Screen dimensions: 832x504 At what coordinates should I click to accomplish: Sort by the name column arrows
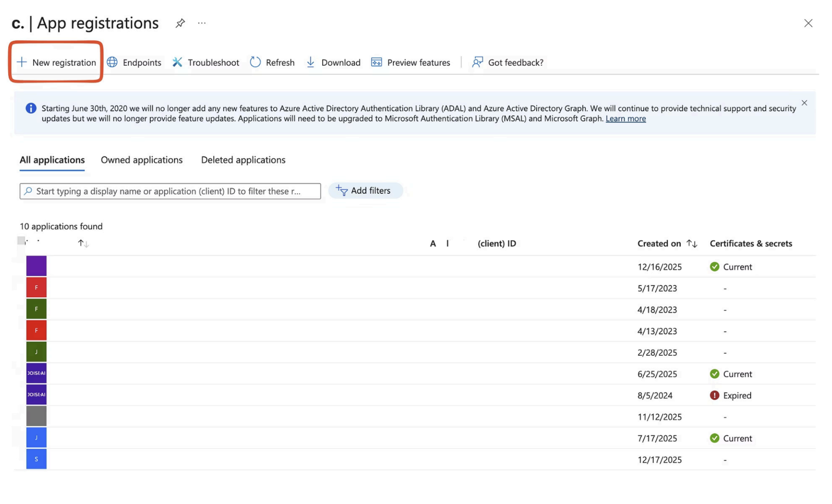point(83,243)
